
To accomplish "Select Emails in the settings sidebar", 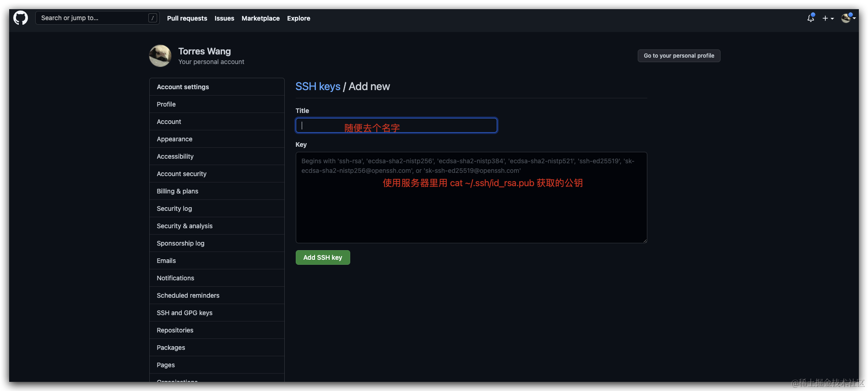I will [217, 261].
